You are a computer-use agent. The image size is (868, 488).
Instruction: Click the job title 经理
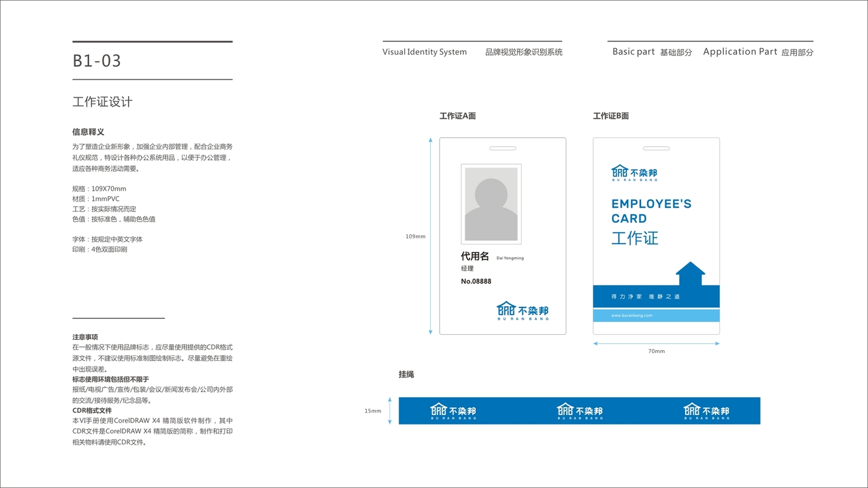click(x=468, y=269)
